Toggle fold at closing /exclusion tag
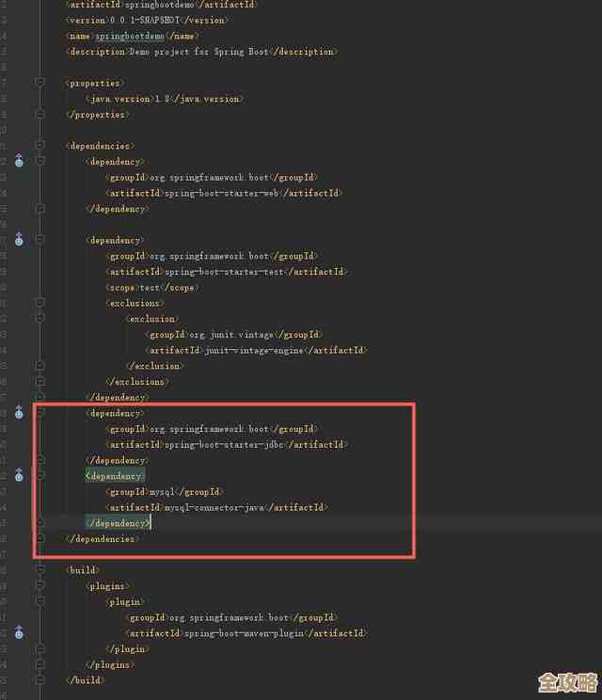 [40, 365]
